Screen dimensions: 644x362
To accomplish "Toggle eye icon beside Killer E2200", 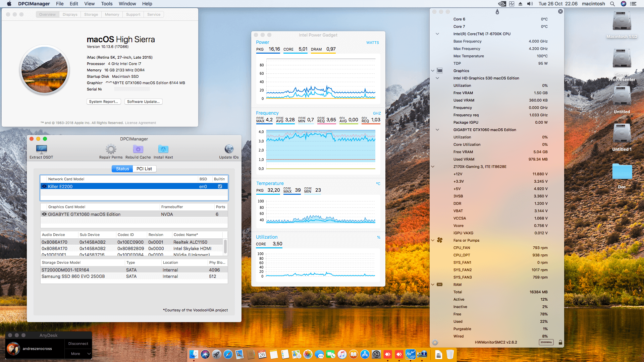I will [44, 186].
